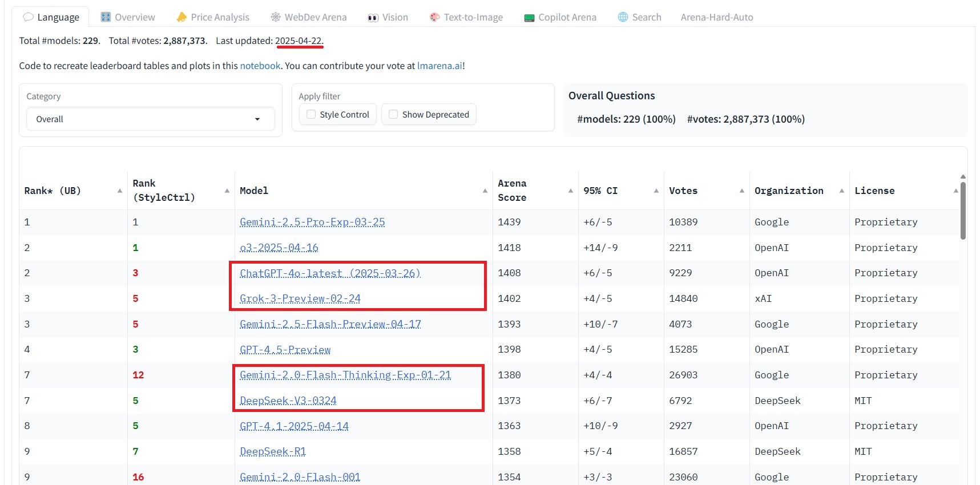The image size is (980, 485).
Task: Click the xAI organization cell
Action: tap(799, 298)
